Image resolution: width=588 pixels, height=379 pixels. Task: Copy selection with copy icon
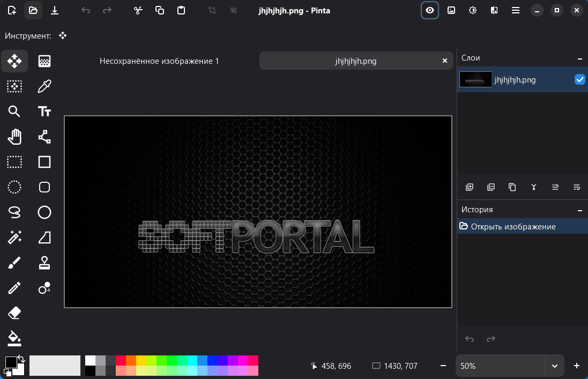tap(160, 11)
